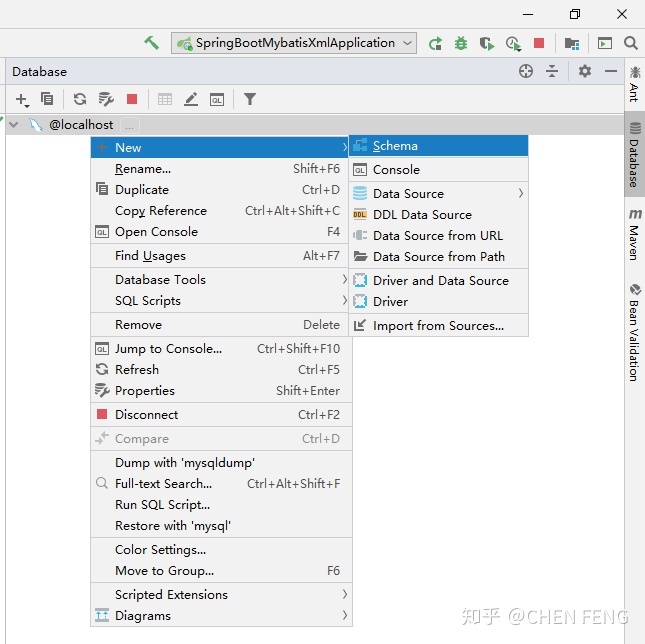Screen dimensions: 645x644
Task: Click the Duplicate icon in Database toolbar
Action: point(46,99)
